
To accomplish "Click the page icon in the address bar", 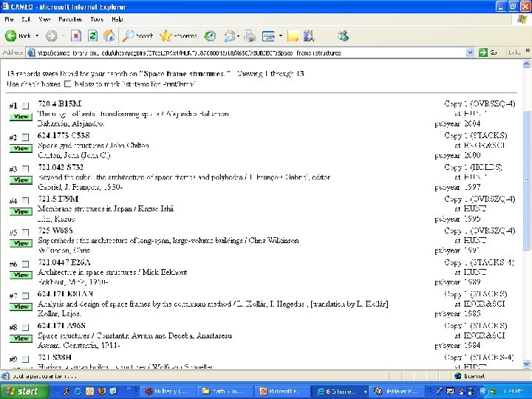I will tap(31, 52).
